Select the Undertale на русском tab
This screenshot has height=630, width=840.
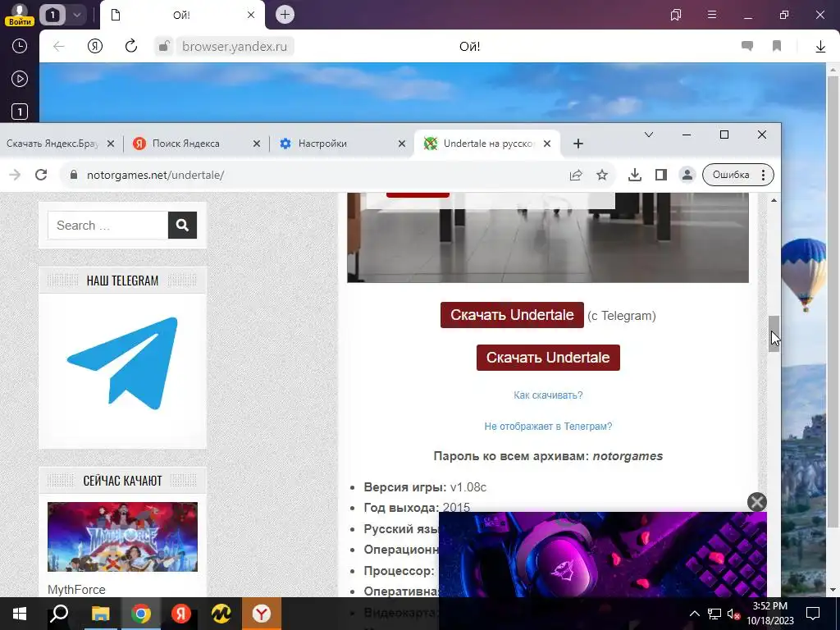[x=487, y=144]
